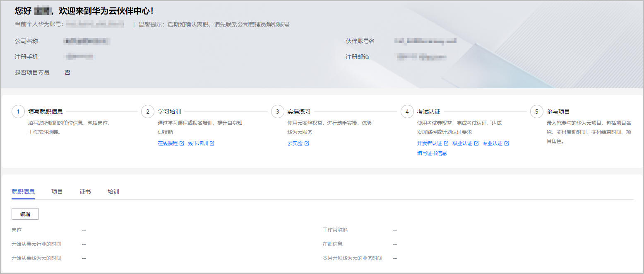Select step 3 circle for 实操练习
The height and width of the screenshot is (274, 644).
pos(278,112)
